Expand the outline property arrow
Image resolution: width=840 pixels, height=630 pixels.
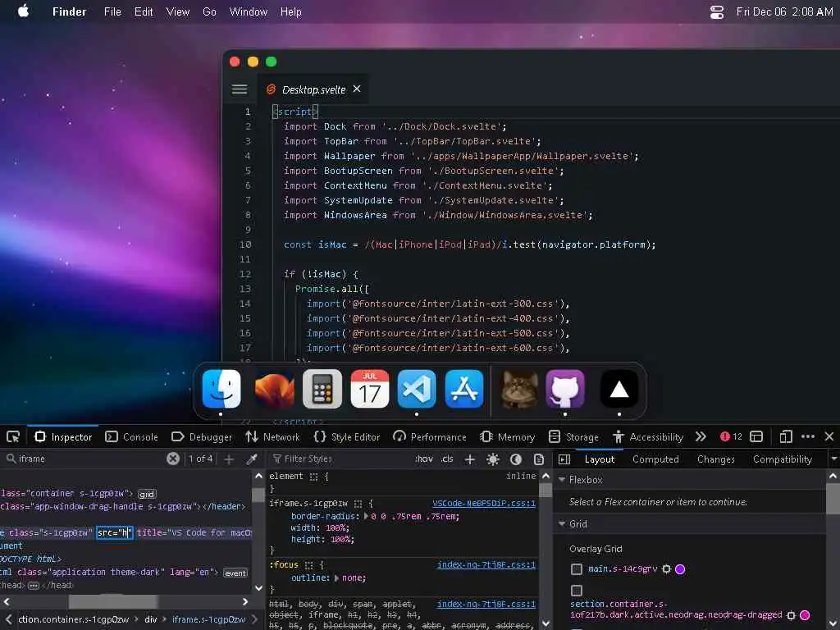337,578
